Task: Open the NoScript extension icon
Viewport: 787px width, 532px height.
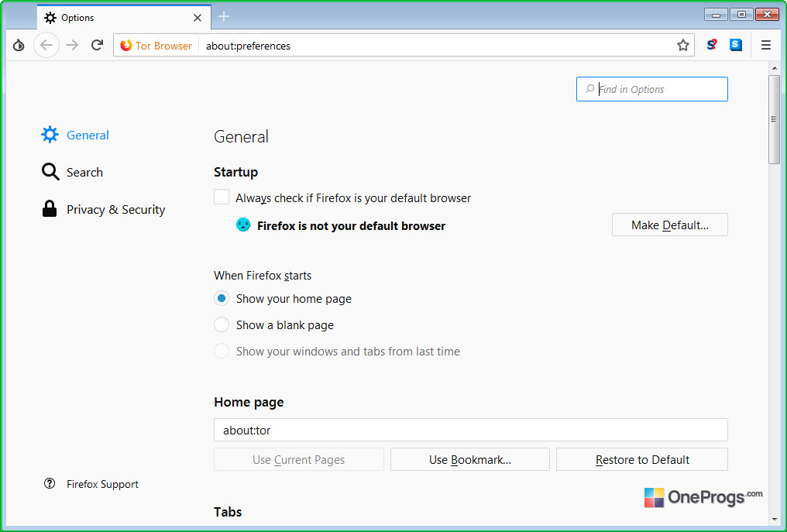Action: coord(712,45)
